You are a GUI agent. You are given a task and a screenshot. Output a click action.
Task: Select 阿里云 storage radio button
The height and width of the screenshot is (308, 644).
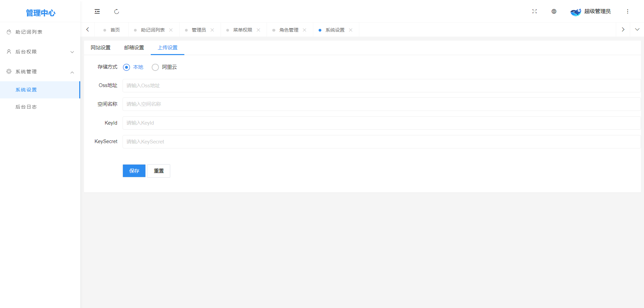[155, 67]
